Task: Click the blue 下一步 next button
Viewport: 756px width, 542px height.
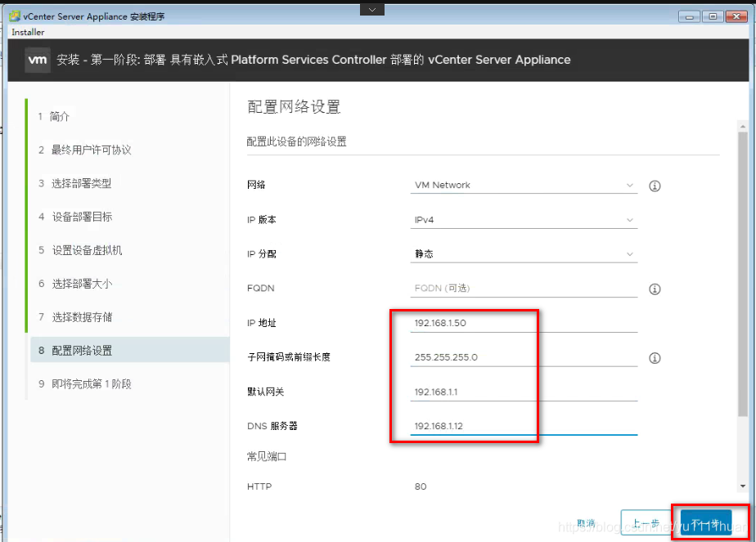Action: [706, 522]
